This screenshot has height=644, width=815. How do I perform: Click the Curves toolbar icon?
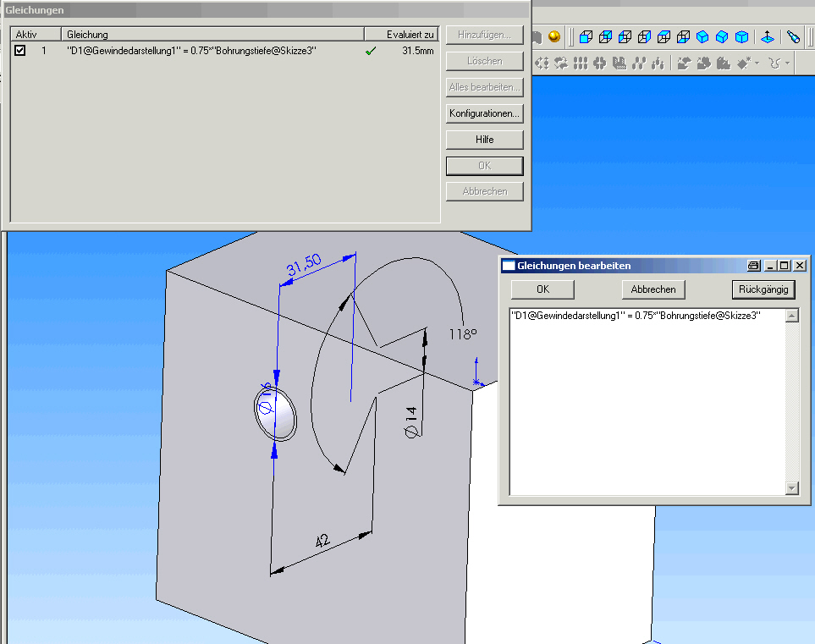point(775,63)
